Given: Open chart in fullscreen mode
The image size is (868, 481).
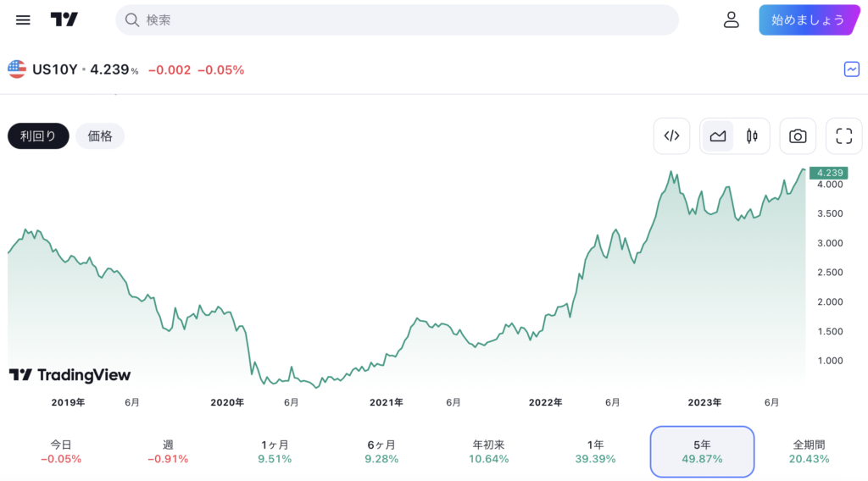Looking at the screenshot, I should [843, 136].
